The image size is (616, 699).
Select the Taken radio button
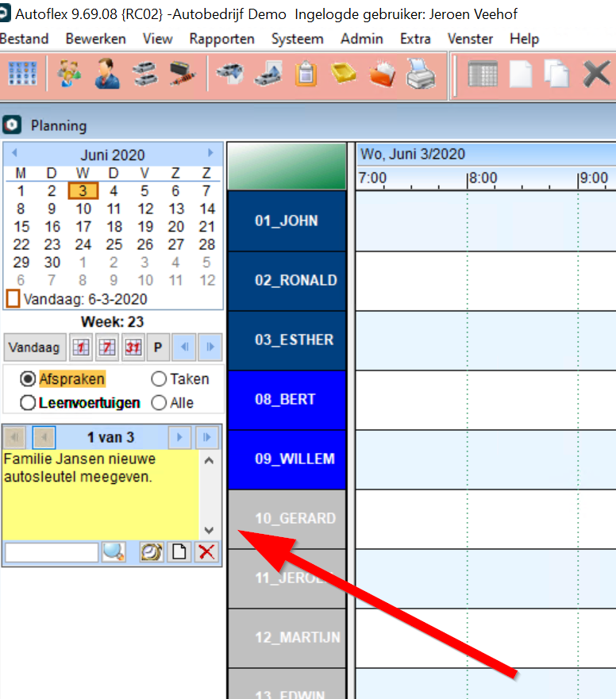pos(159,379)
